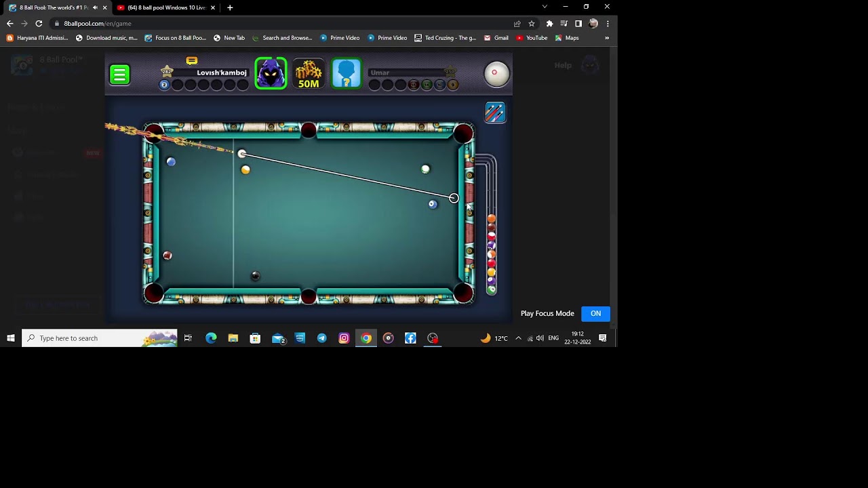Open Haryana ITI Admissi... bookmark

(37, 38)
